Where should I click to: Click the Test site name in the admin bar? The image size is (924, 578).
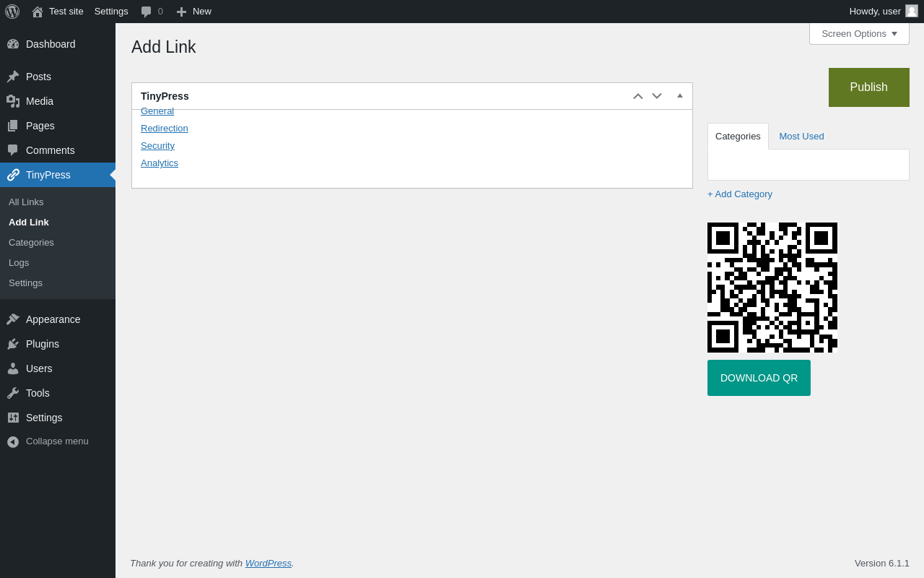[x=66, y=12]
